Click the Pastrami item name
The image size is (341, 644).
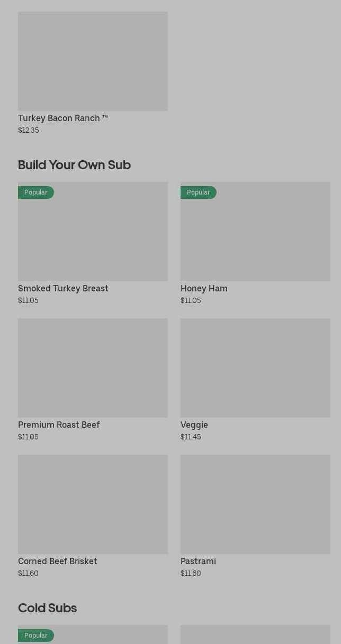(198, 561)
